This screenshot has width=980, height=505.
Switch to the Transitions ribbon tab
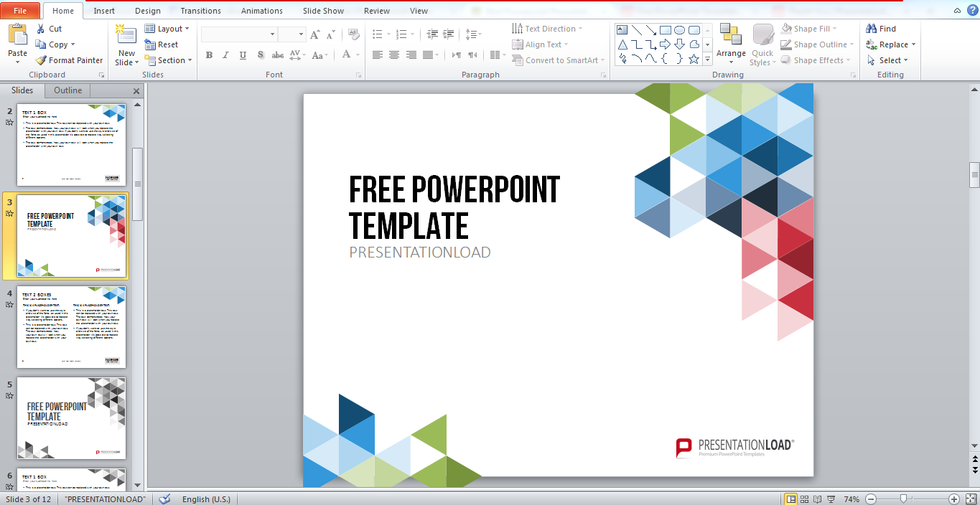click(x=201, y=10)
